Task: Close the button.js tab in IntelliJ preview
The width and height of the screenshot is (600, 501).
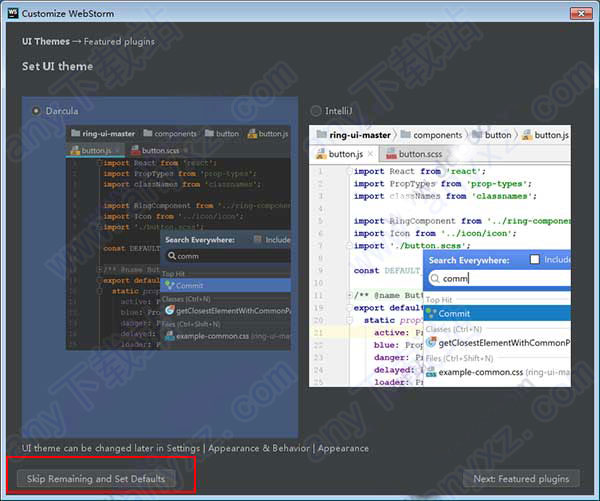Action: [371, 154]
